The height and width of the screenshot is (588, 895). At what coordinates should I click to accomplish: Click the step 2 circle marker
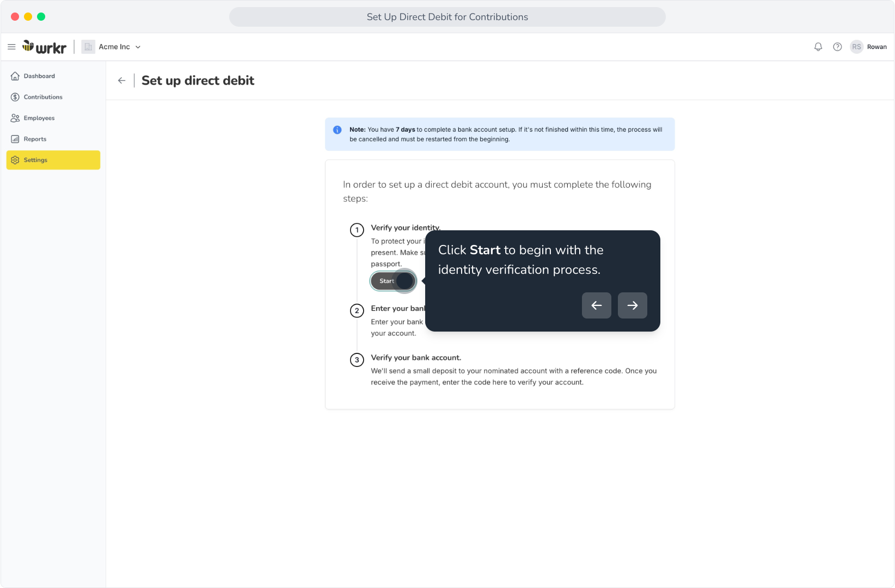click(x=357, y=311)
